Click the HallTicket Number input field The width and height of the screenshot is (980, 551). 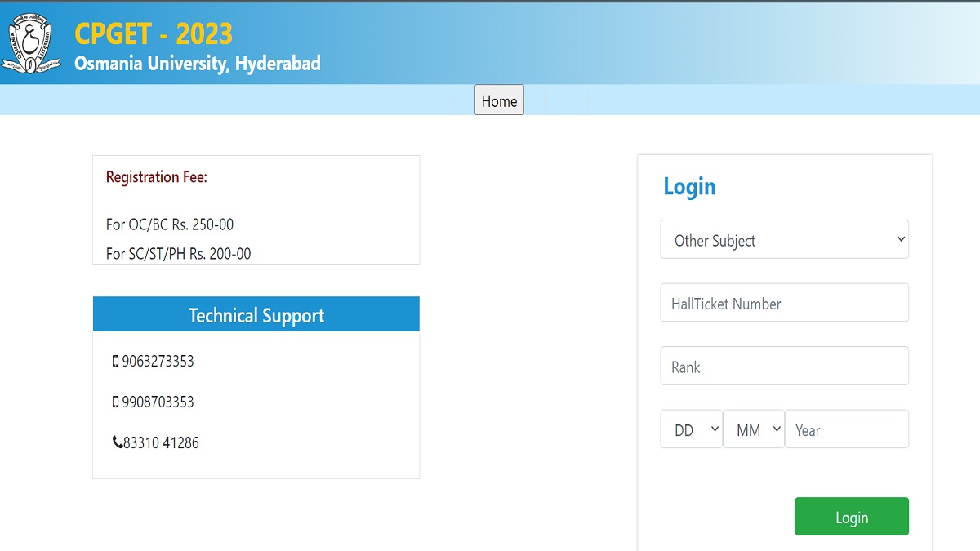[x=784, y=302]
